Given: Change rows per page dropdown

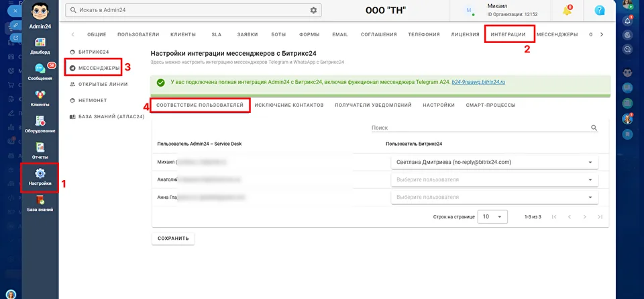Looking at the screenshot, I should pos(492,217).
